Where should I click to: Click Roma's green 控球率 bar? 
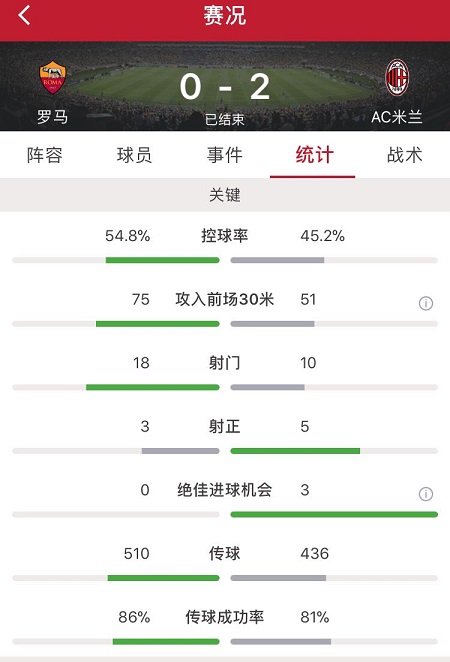pyautogui.click(x=163, y=260)
